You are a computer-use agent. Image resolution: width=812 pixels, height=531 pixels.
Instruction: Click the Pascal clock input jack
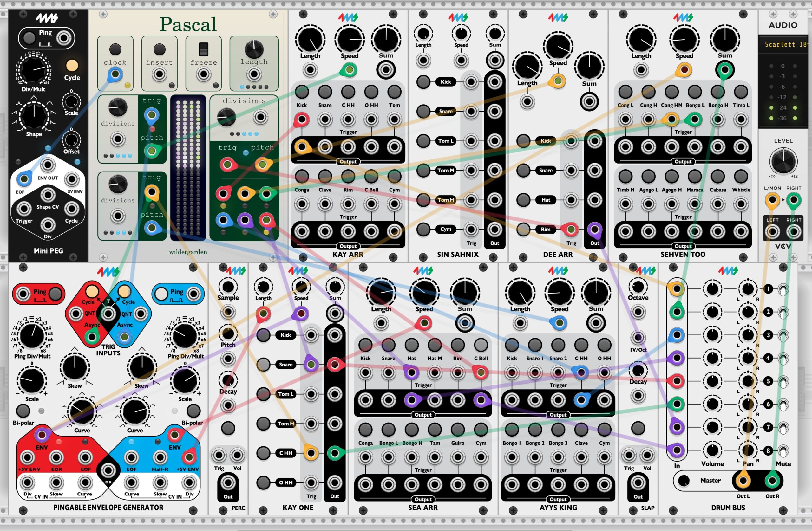[x=115, y=74]
